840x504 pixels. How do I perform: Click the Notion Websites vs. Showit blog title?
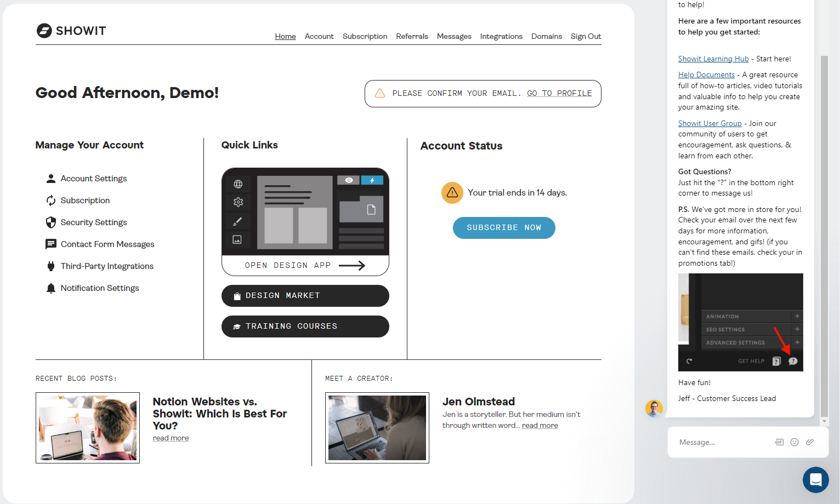220,414
